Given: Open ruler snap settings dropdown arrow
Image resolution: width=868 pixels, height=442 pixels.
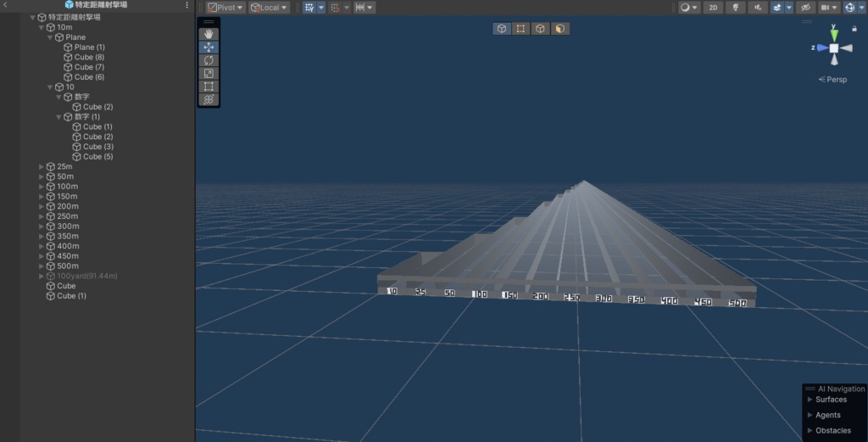Looking at the screenshot, I should tap(370, 8).
